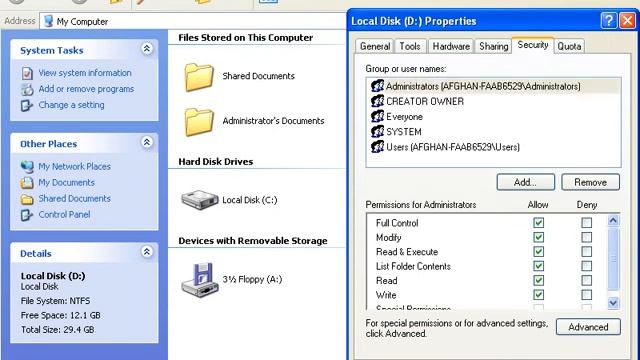Click the Add... button
The height and width of the screenshot is (360, 640).
526,182
